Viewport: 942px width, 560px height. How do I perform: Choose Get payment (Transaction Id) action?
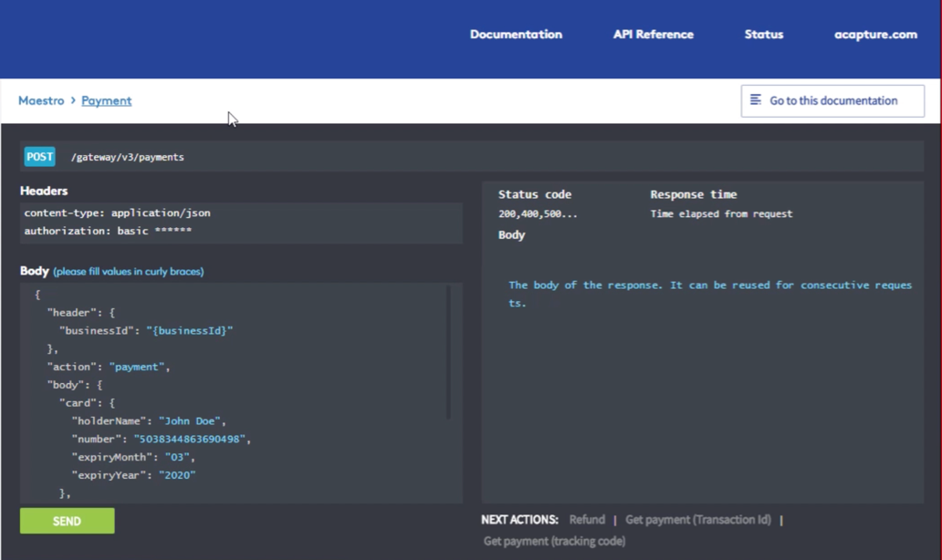click(x=698, y=520)
